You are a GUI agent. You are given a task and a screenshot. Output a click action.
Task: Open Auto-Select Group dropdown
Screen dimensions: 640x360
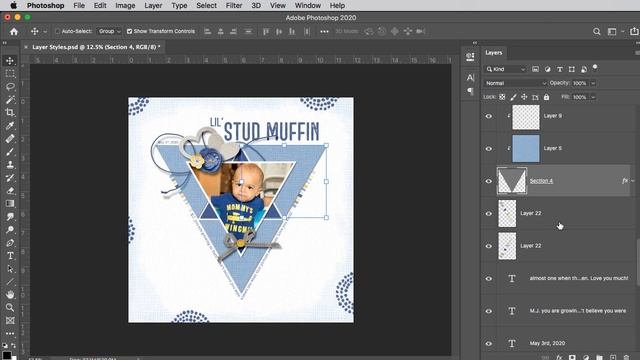[109, 31]
